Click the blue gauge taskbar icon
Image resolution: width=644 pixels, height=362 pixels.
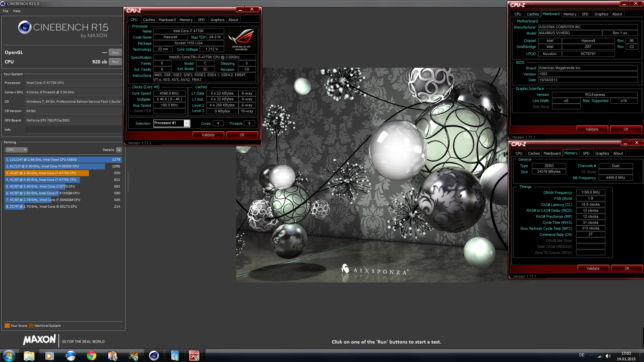175,356
